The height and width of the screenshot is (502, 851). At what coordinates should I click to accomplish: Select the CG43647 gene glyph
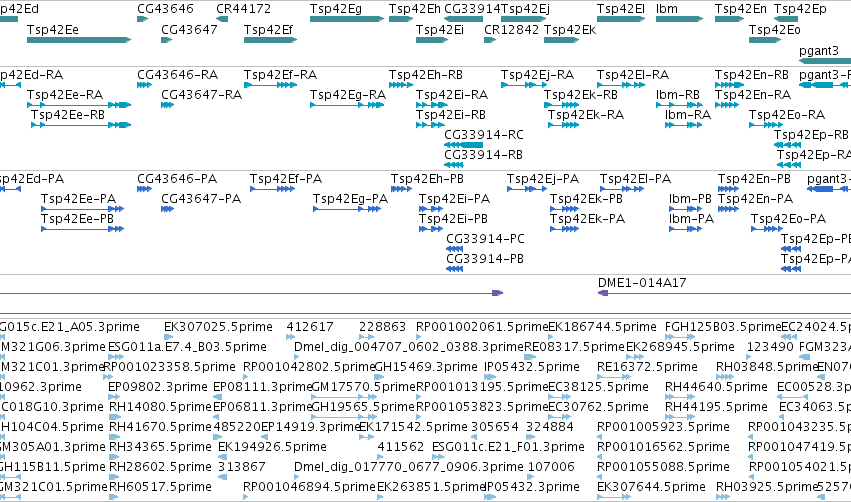[x=167, y=40]
